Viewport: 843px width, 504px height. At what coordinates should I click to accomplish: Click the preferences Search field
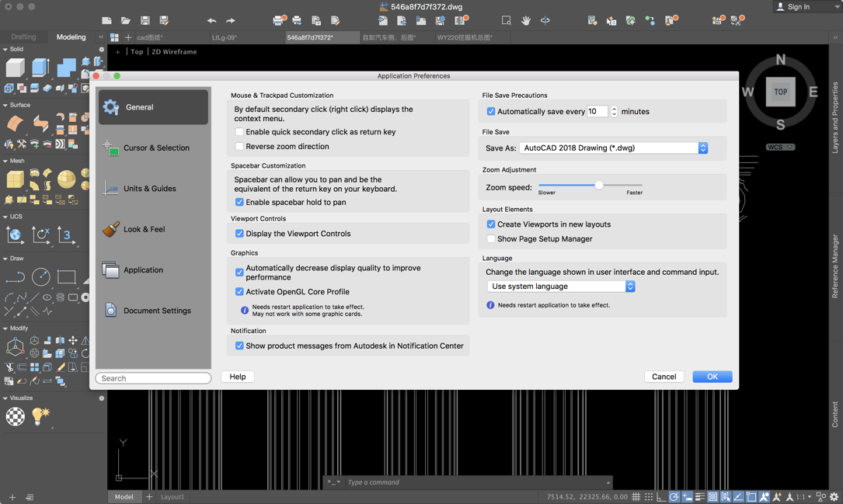(x=153, y=377)
